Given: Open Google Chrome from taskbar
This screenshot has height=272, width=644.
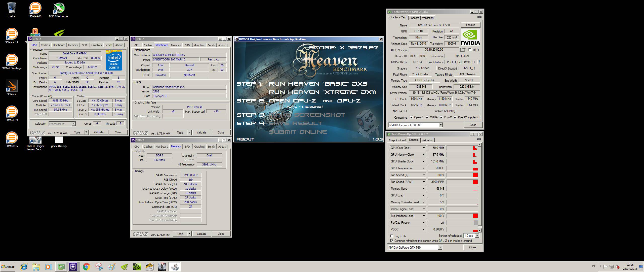Looking at the screenshot, I should point(86,267).
